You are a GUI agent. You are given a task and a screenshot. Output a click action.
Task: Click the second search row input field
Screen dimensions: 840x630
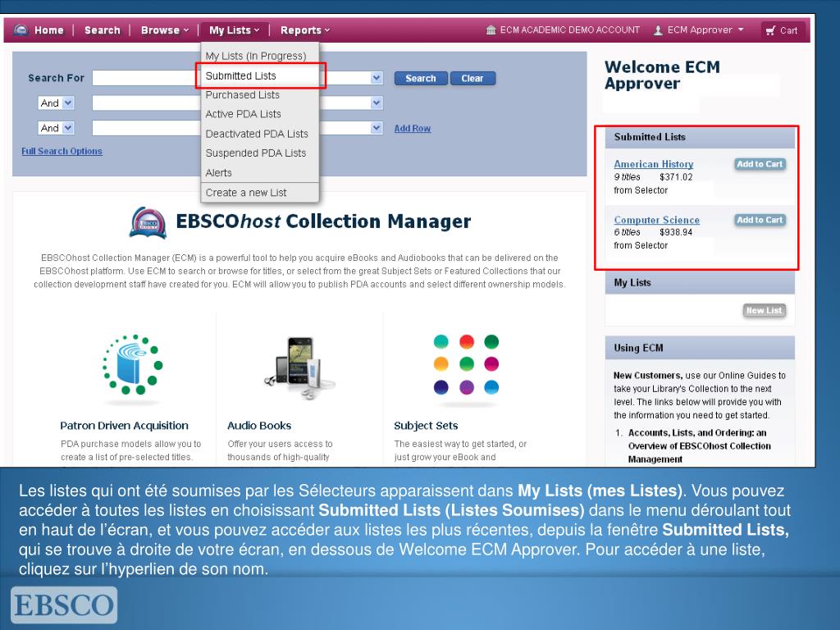pyautogui.click(x=146, y=103)
